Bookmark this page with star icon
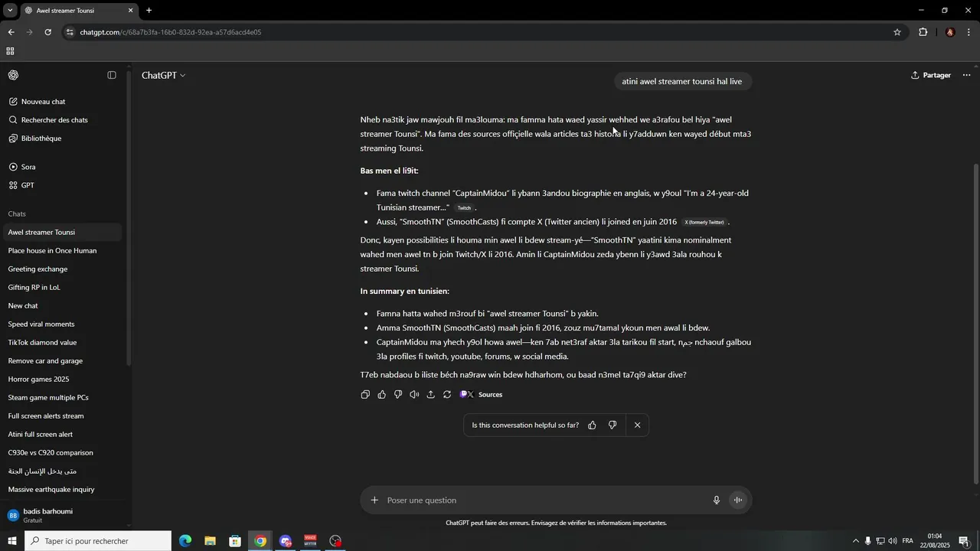 pyautogui.click(x=897, y=32)
